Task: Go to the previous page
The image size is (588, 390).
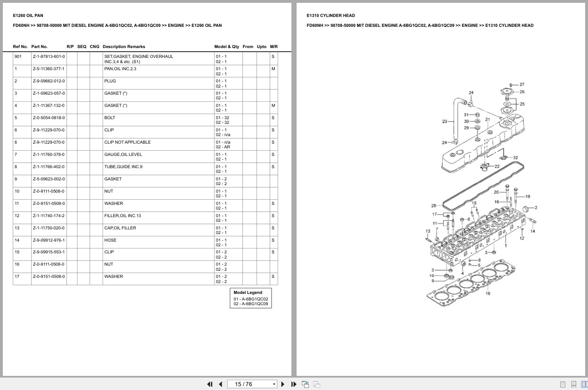Action: 220,384
